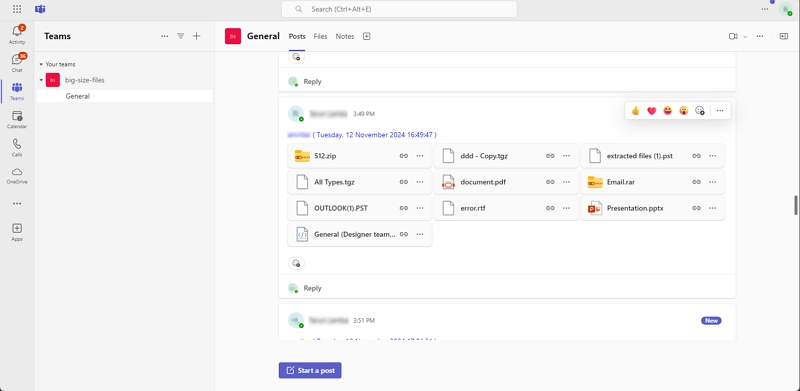Open the app launcher waffle icon
Screen dimensions: 800x391
point(17,9)
